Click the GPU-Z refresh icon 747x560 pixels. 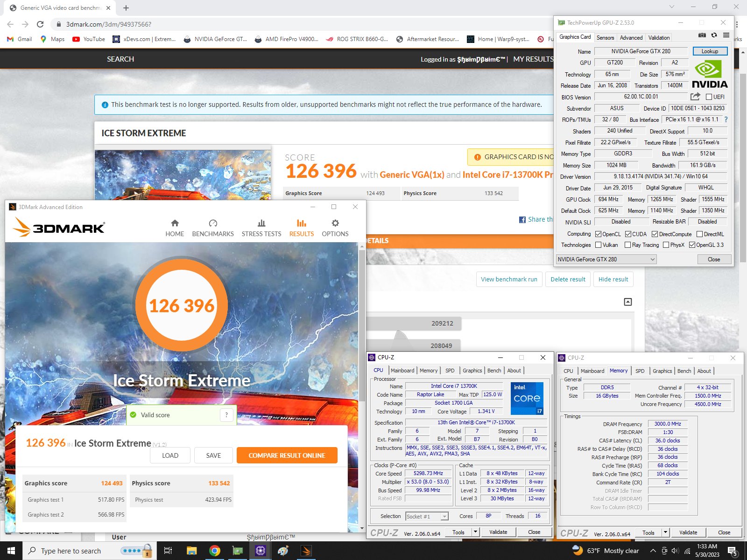714,35
